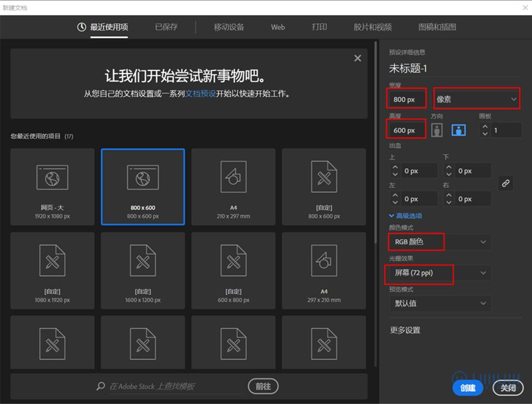Open the RGB 颜色 color mode dropdown

(x=440, y=242)
